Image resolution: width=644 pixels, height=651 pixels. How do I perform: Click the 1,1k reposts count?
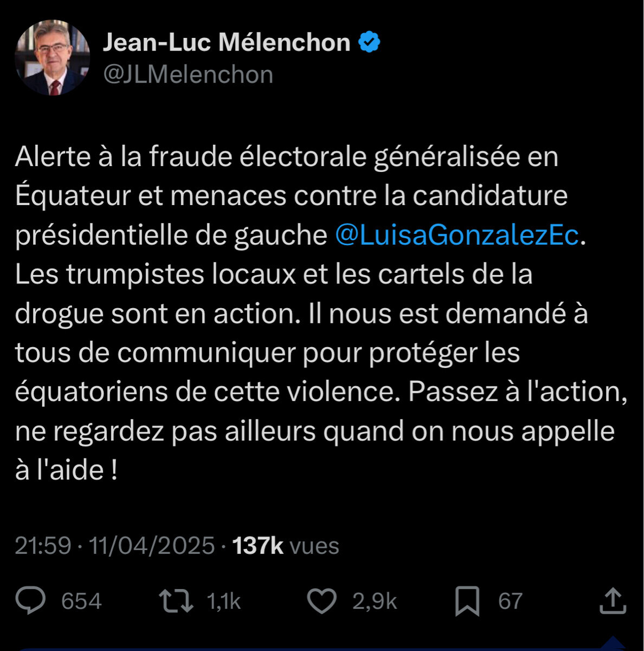223,601
